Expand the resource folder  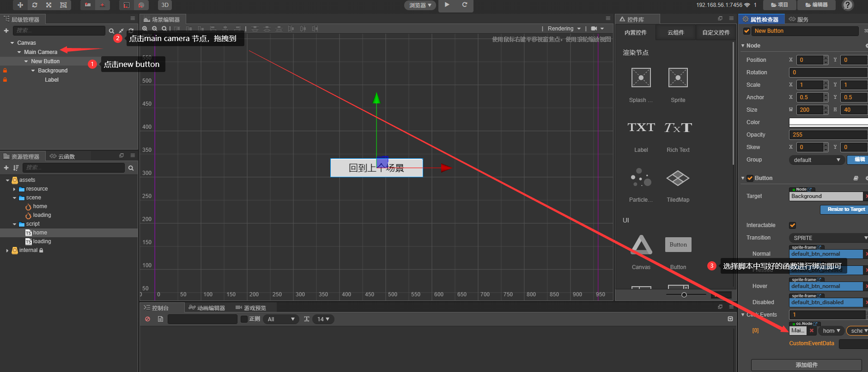click(14, 189)
